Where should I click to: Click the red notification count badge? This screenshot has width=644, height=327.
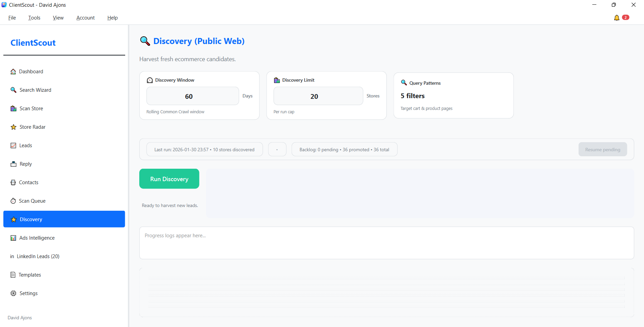(626, 17)
